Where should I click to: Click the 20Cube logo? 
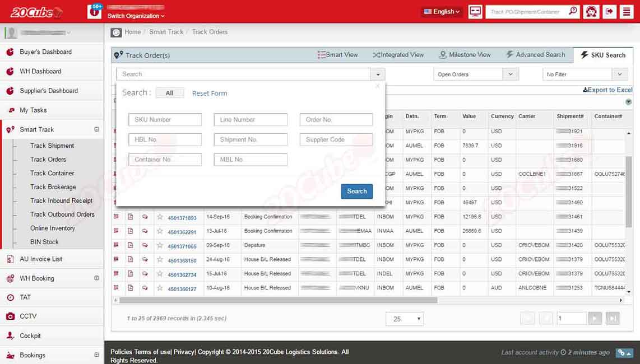pyautogui.click(x=36, y=12)
